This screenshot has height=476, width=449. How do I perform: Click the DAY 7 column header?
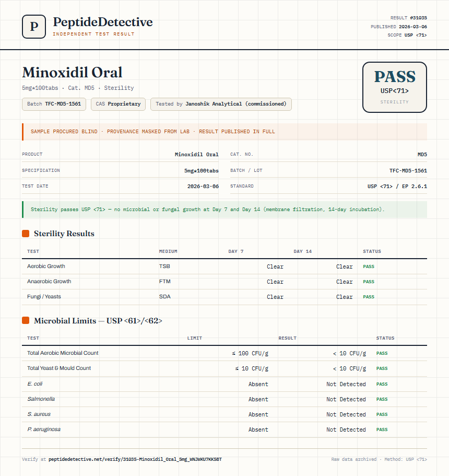pyautogui.click(x=236, y=251)
